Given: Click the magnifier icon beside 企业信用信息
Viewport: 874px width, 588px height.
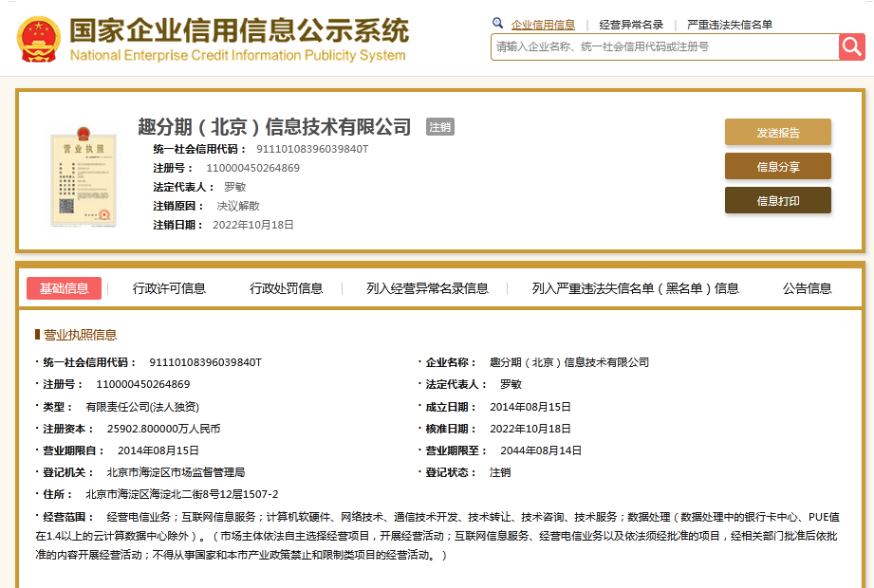Looking at the screenshot, I should pos(498,22).
